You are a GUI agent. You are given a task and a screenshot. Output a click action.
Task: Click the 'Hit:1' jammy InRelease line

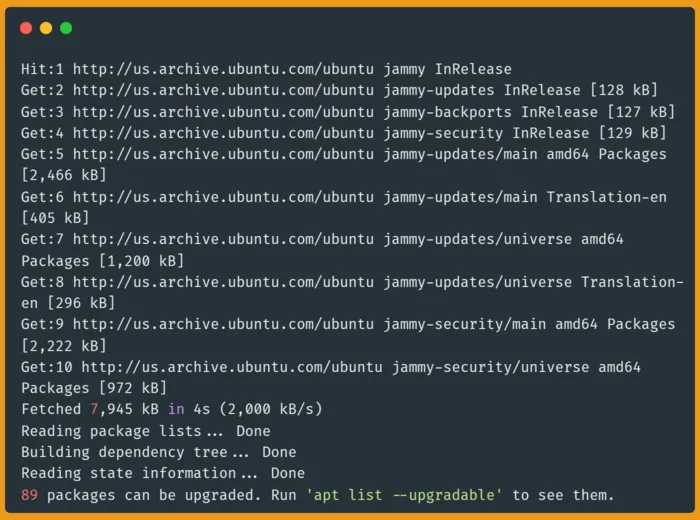coord(266,69)
